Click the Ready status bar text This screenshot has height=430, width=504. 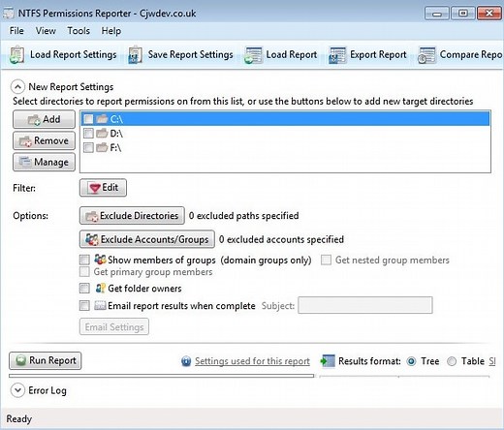click(19, 419)
